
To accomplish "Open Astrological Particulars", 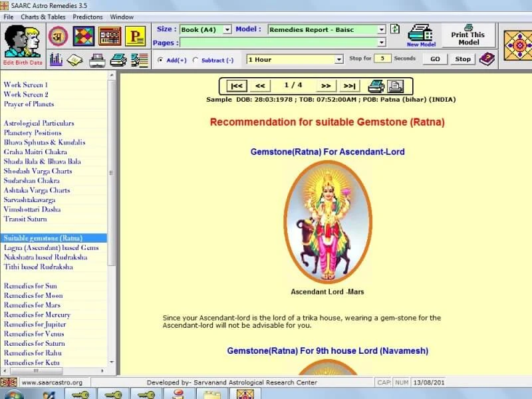I will (x=39, y=123).
